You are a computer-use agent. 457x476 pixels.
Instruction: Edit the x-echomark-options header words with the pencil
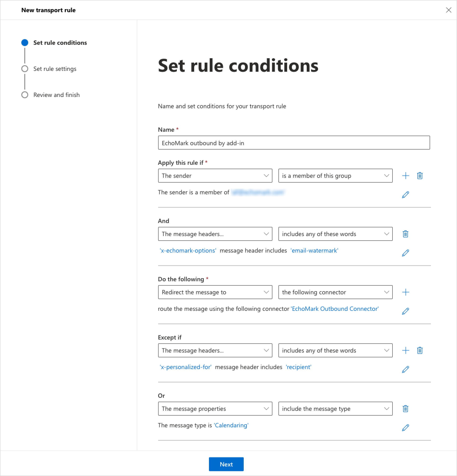(x=405, y=253)
